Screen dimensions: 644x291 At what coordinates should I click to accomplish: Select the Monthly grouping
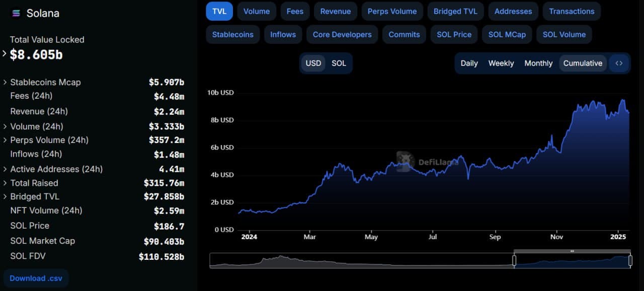click(x=538, y=63)
